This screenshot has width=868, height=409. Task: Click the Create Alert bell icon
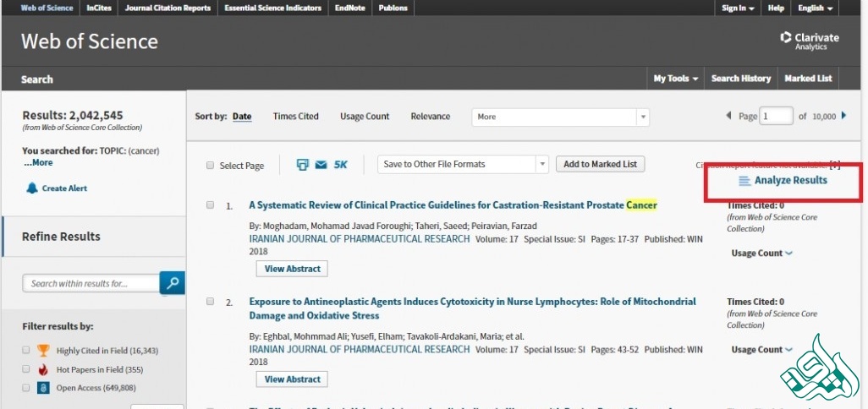(32, 188)
